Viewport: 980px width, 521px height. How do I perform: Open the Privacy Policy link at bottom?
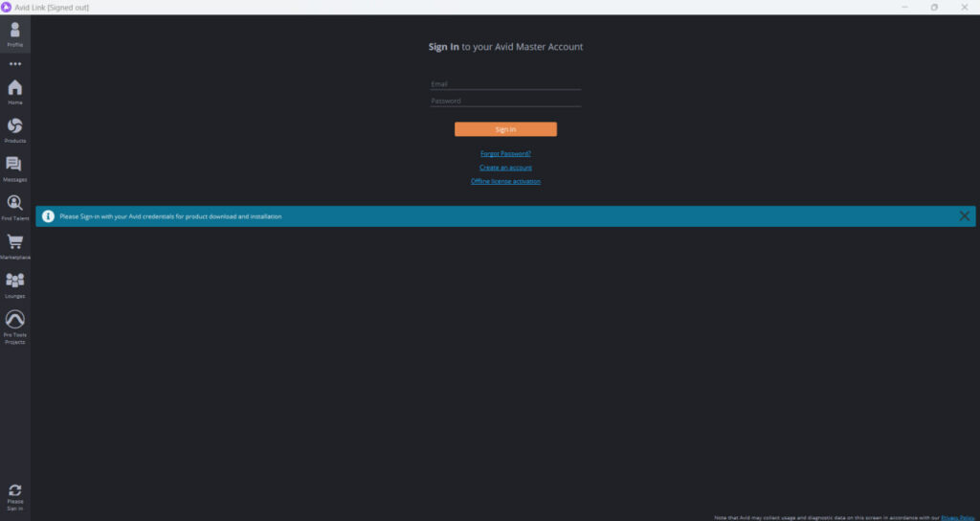click(x=959, y=518)
